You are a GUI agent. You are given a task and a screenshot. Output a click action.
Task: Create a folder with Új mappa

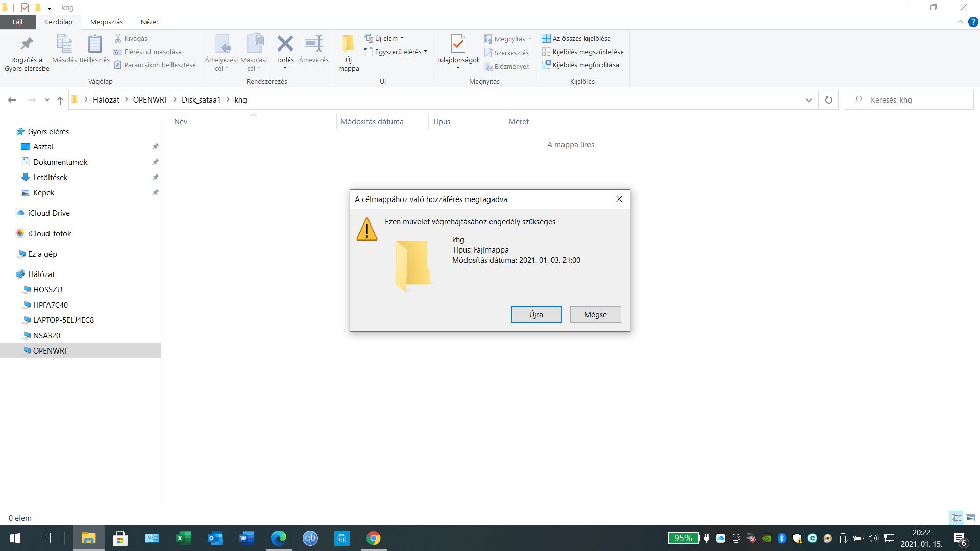pos(349,54)
